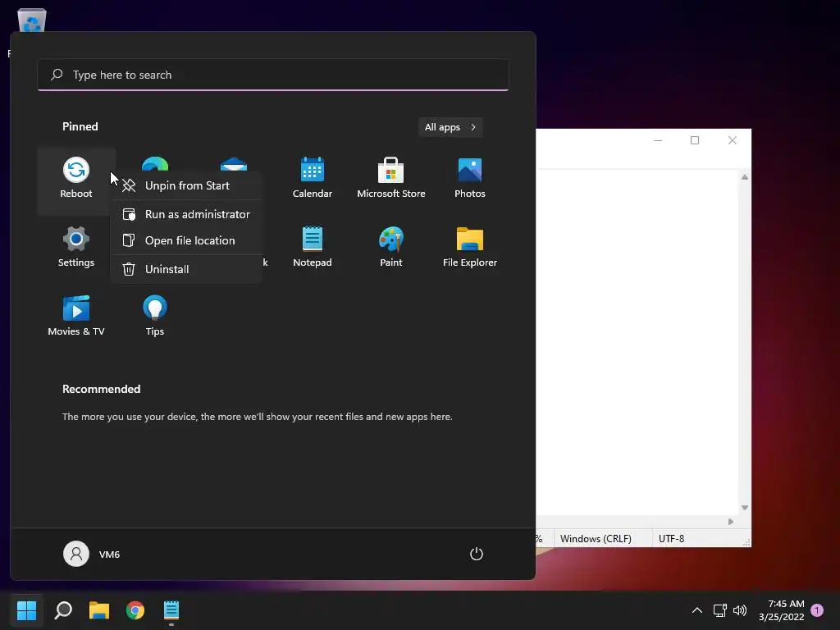Expand the All apps list
Image resolution: width=840 pixels, height=630 pixels.
[450, 127]
